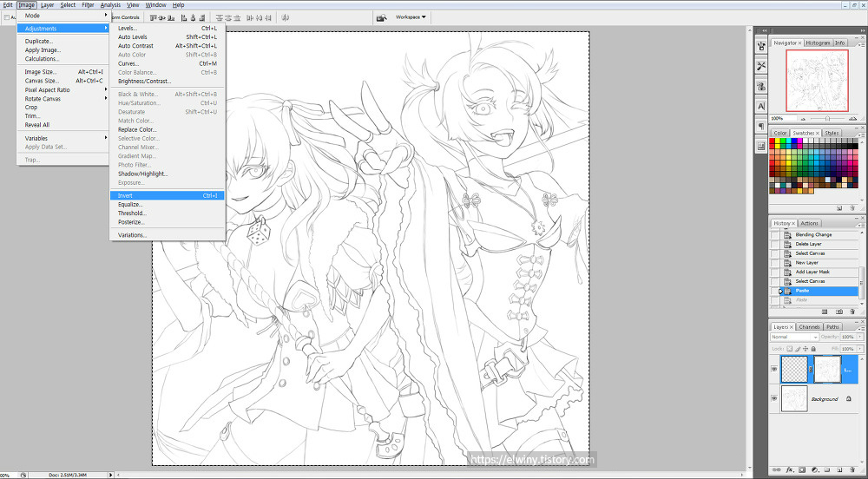Add a layer style using fx icon
Viewport: 868px width, 479px height.
(x=790, y=469)
